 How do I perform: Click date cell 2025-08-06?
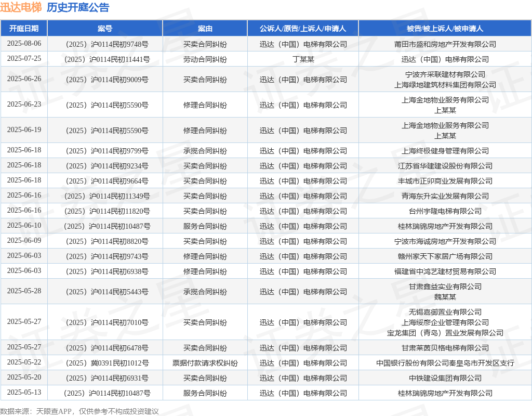(x=24, y=44)
